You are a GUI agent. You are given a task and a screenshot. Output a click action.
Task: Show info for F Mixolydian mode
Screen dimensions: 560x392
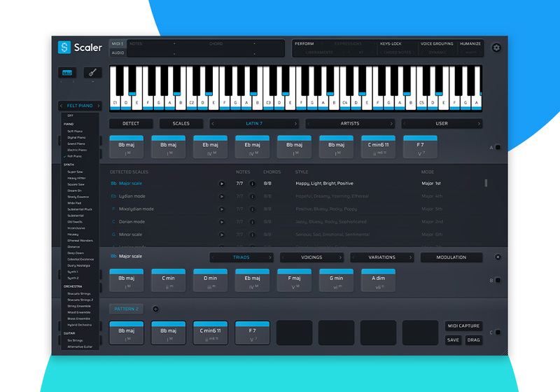[252, 209]
